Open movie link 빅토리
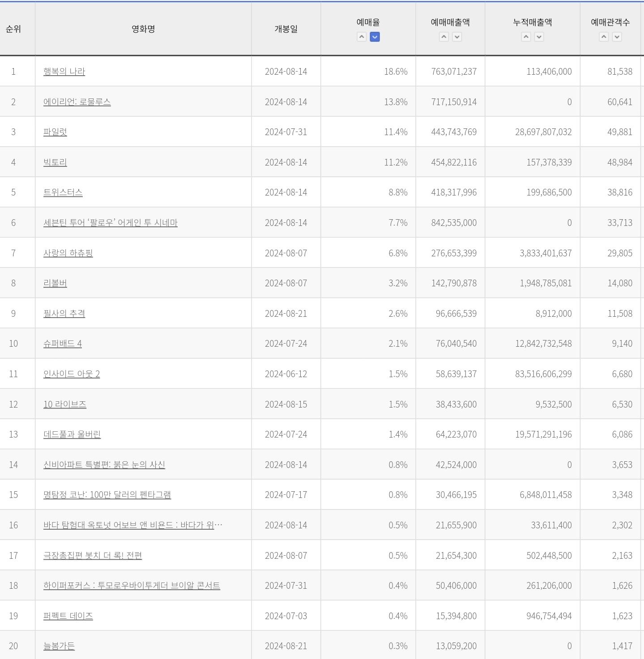The image size is (644, 659). pyautogui.click(x=55, y=162)
